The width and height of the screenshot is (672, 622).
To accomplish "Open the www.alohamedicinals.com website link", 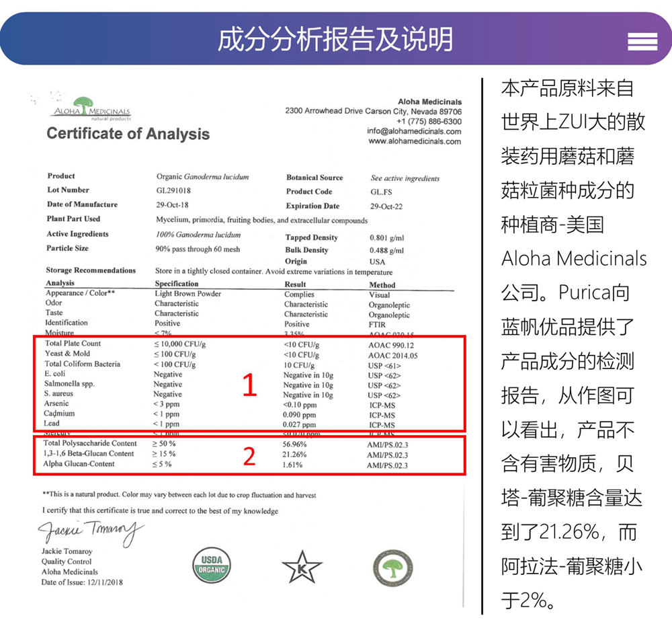I will click(x=415, y=141).
